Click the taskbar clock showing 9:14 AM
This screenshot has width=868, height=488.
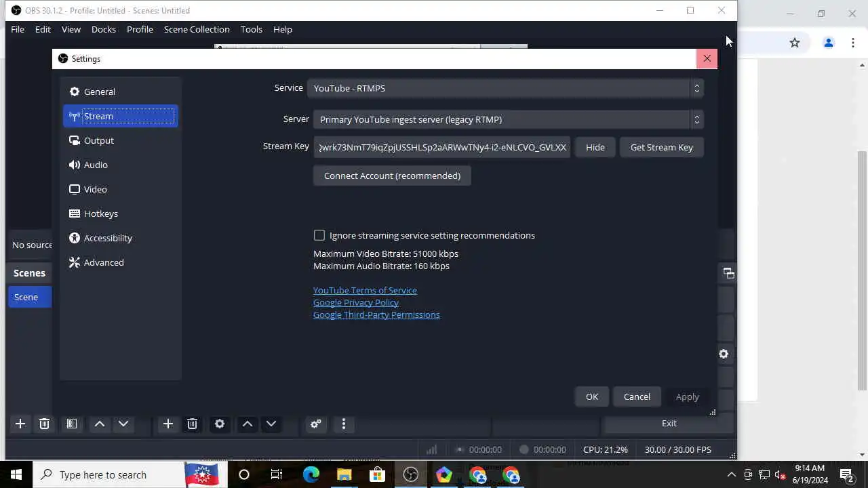click(x=810, y=474)
